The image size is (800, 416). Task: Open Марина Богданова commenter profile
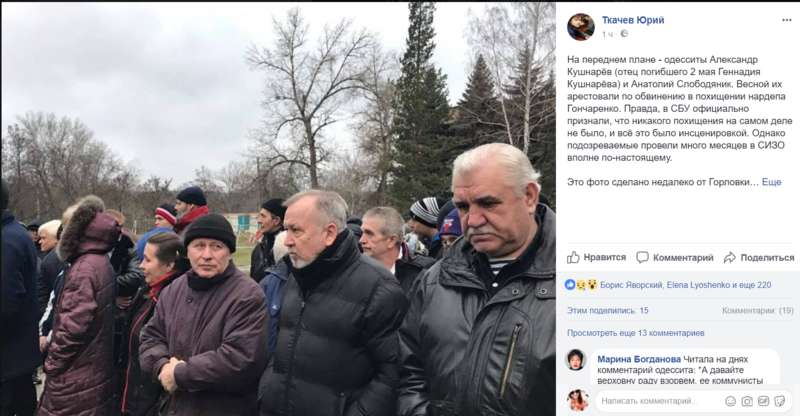(639, 359)
